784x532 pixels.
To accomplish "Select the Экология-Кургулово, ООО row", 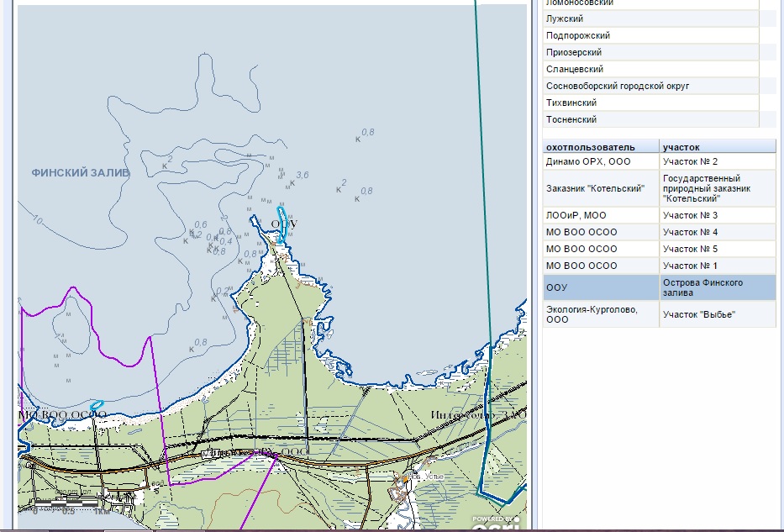I will pos(600,314).
